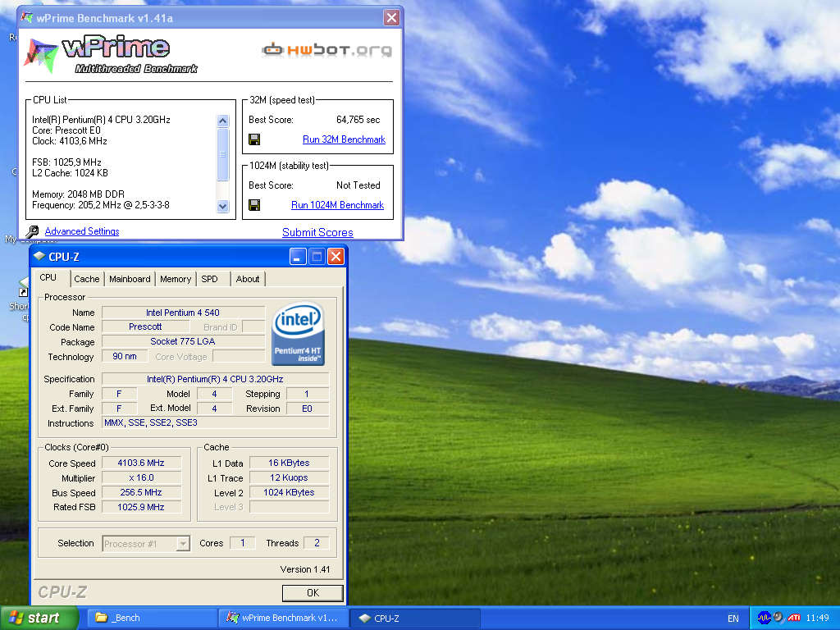
Task: Click the Core Speed value 4103.6 MHz
Action: tap(141, 463)
